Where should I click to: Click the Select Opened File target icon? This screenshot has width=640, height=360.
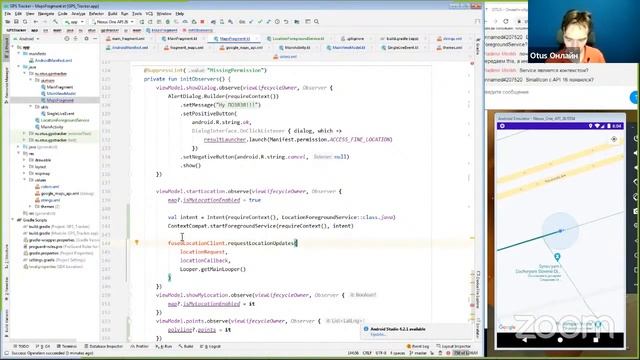67,39
